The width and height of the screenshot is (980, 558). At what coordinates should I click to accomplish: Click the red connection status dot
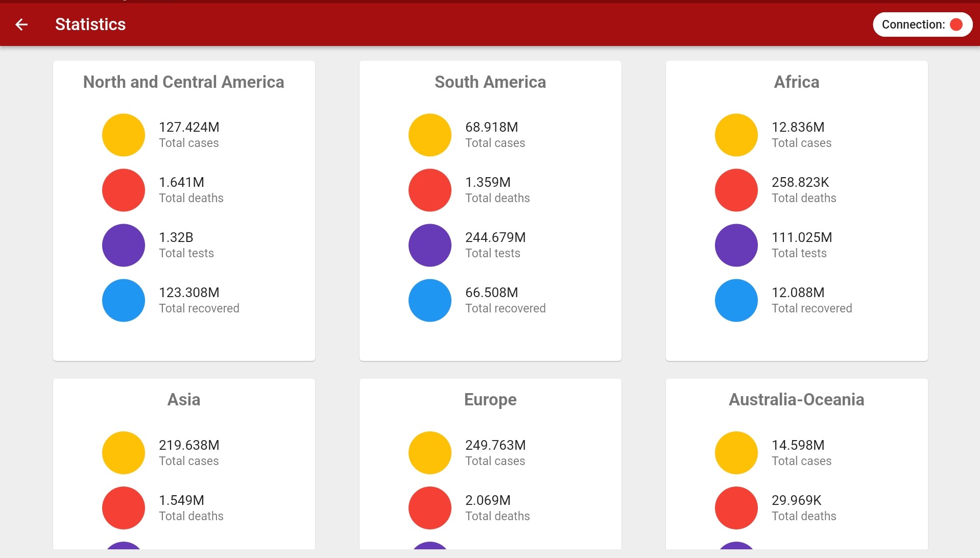coord(956,25)
